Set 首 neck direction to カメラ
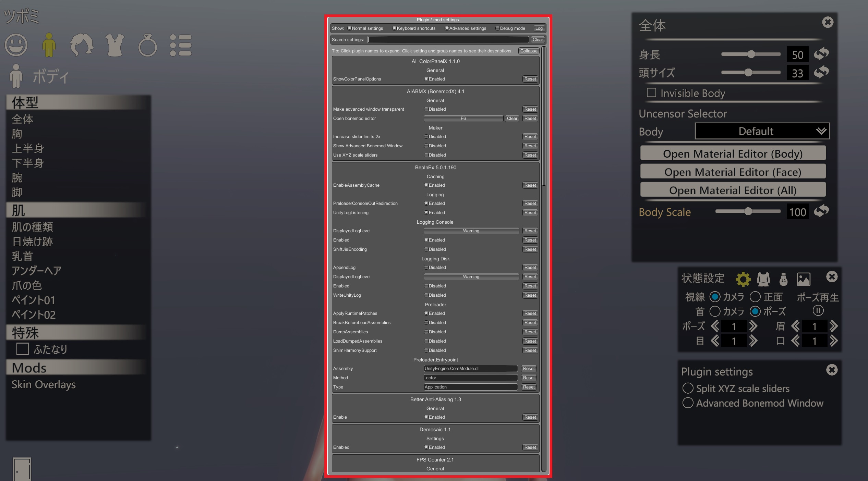 715,311
